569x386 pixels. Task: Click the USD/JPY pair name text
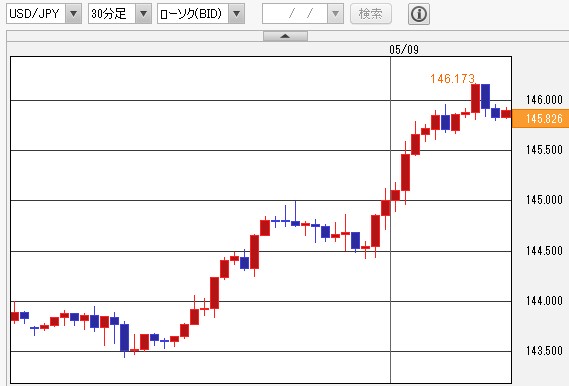coord(34,14)
